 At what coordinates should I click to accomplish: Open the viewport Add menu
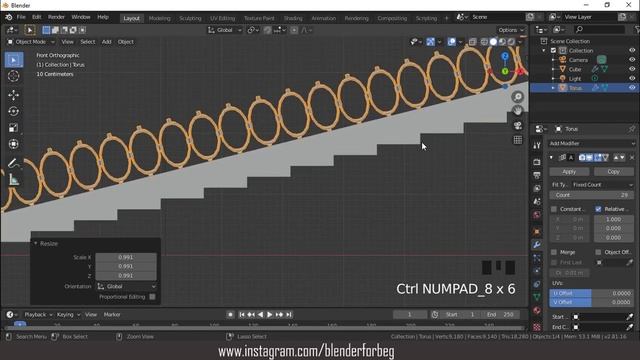tap(107, 42)
